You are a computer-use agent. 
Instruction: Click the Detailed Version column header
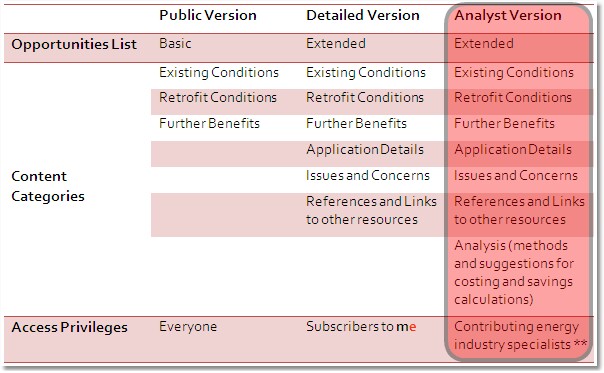[362, 15]
